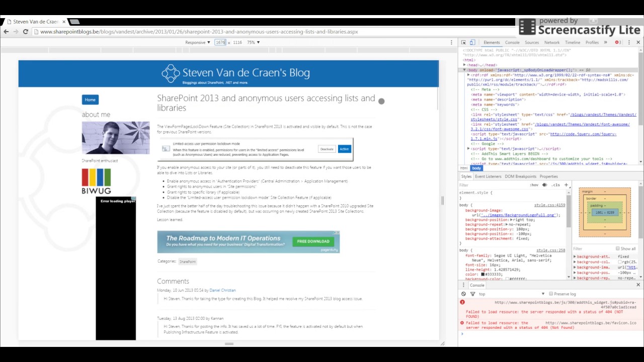Click the Deactivate button in the screenshot
This screenshot has width=644, height=362.
(327, 149)
